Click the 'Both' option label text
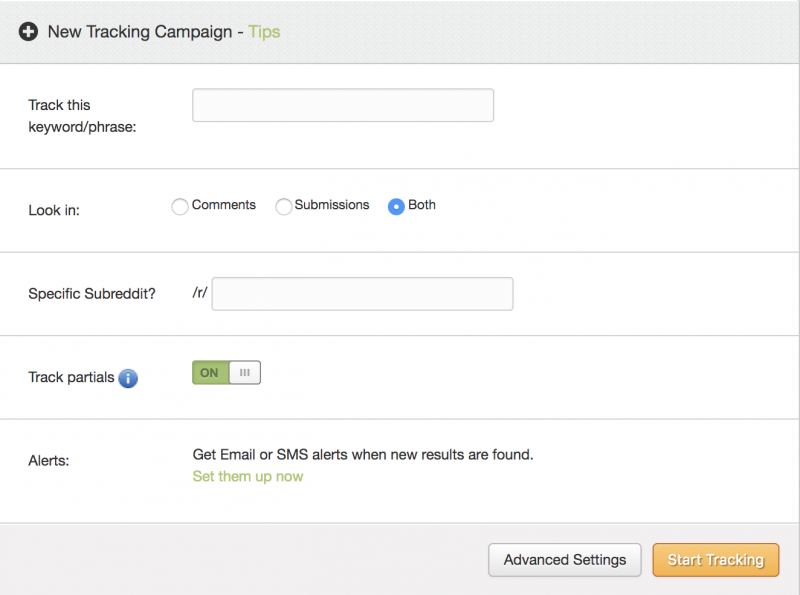The width and height of the screenshot is (800, 595). [422, 205]
